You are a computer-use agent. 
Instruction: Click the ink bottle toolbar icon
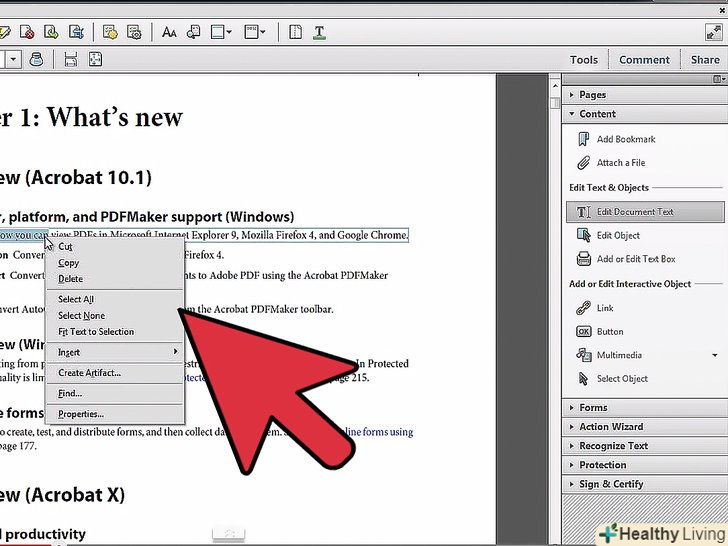36,59
